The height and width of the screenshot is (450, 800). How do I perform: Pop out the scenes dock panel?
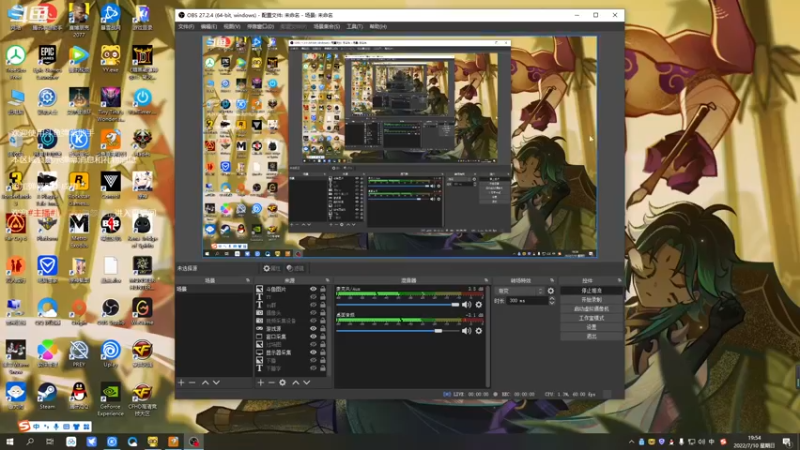(248, 280)
